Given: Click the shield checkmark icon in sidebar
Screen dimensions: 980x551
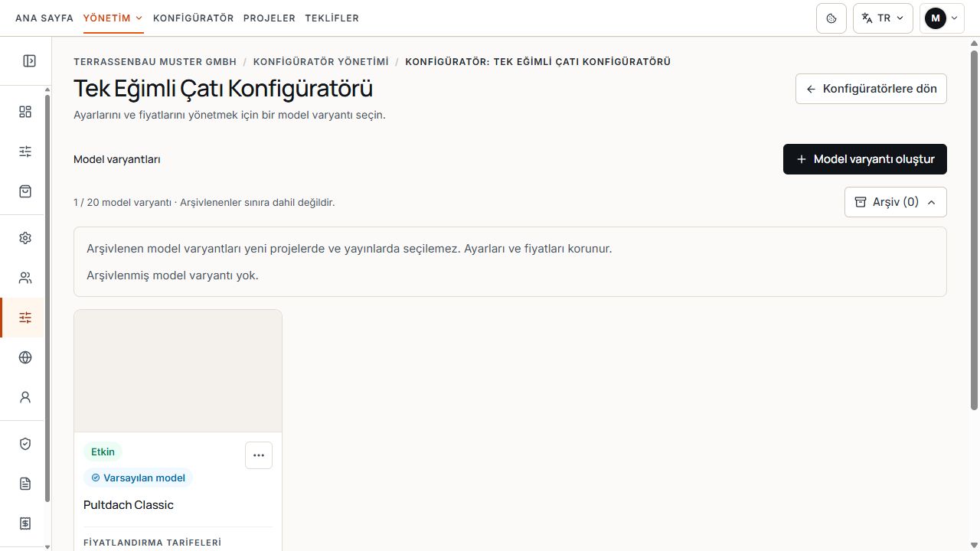Looking at the screenshot, I should click(25, 444).
